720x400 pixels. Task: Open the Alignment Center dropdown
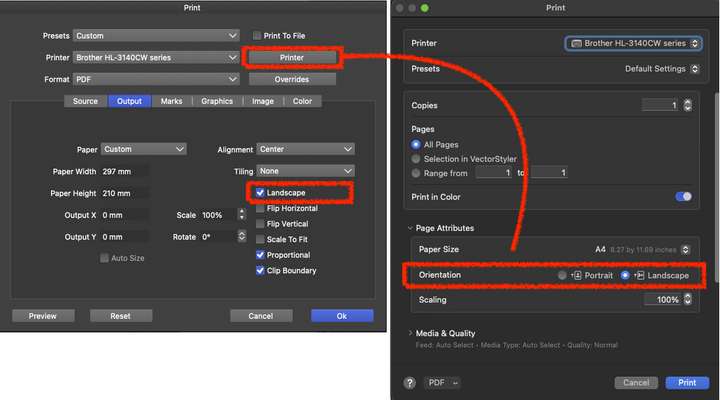[x=305, y=149]
